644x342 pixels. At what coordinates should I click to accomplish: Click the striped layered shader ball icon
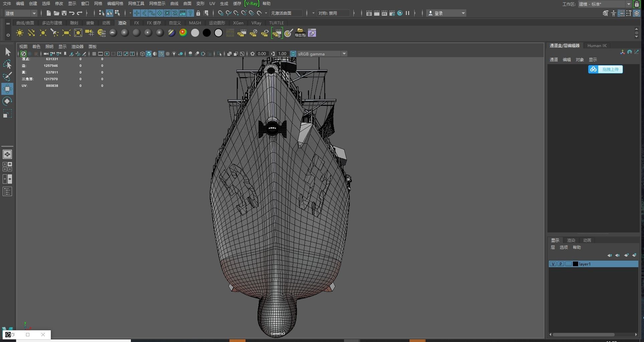pos(171,33)
